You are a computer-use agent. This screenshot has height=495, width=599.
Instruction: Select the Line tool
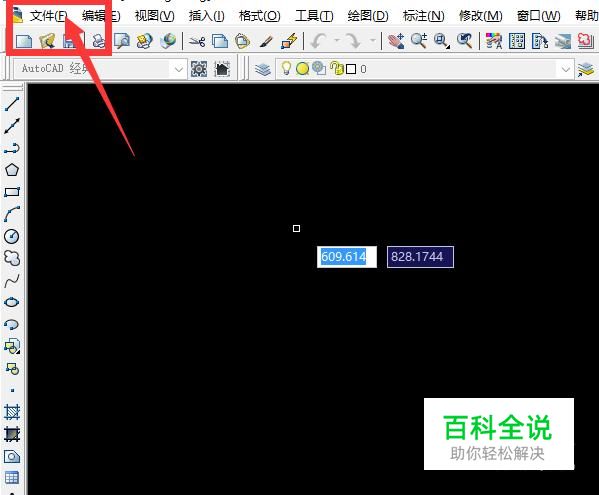[12, 104]
